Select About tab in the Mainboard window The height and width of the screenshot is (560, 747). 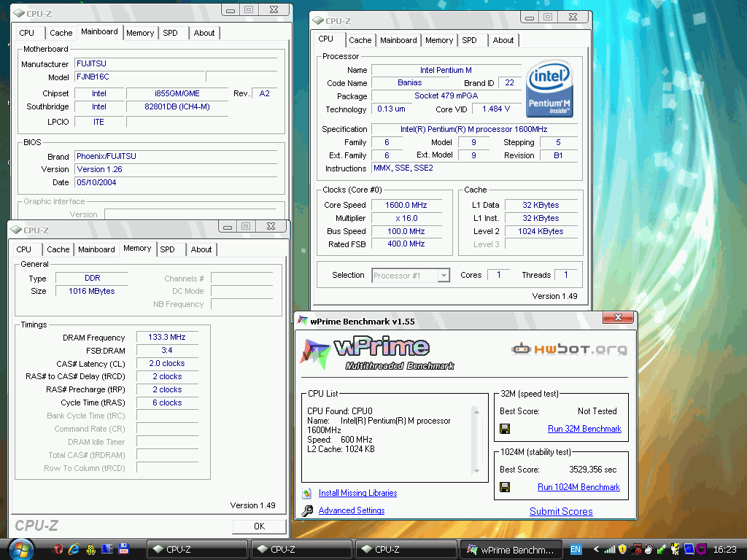[204, 33]
